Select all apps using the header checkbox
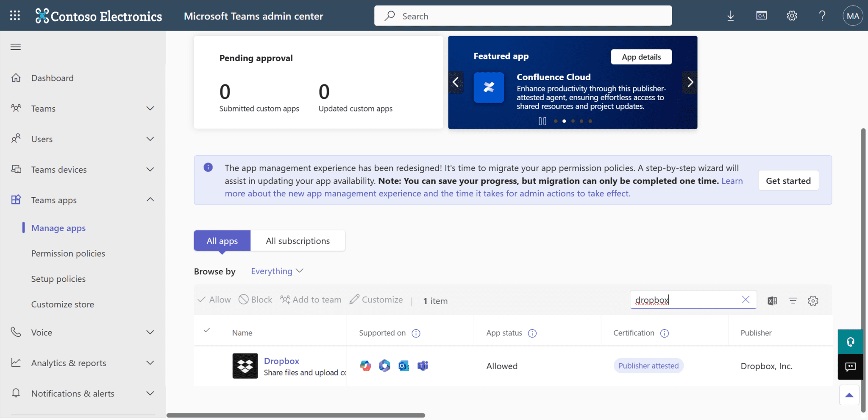Screen dimensions: 868x420 pos(207,330)
